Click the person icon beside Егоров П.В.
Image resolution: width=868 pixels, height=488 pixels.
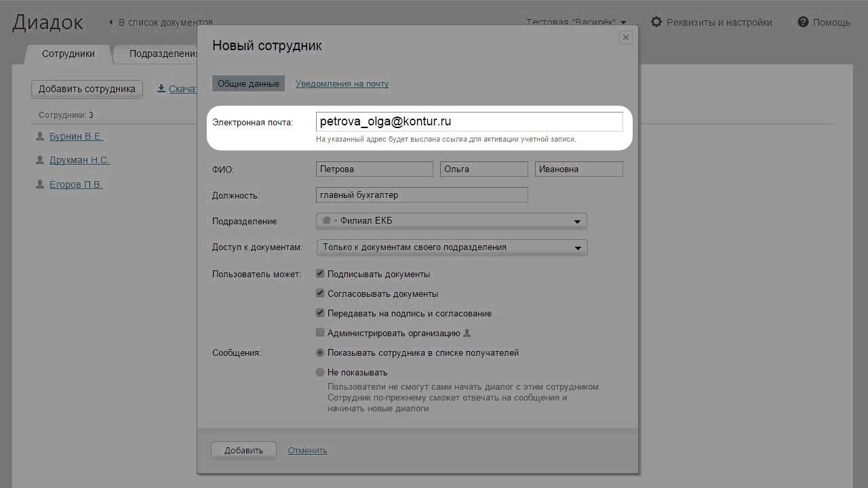[x=40, y=184]
